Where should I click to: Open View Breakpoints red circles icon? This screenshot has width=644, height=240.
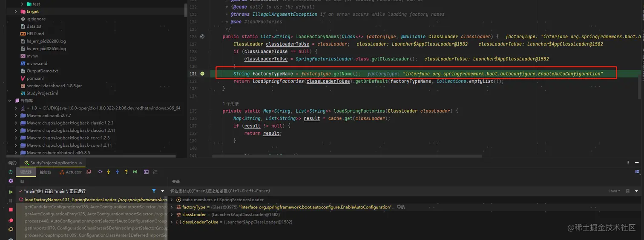click(x=11, y=220)
